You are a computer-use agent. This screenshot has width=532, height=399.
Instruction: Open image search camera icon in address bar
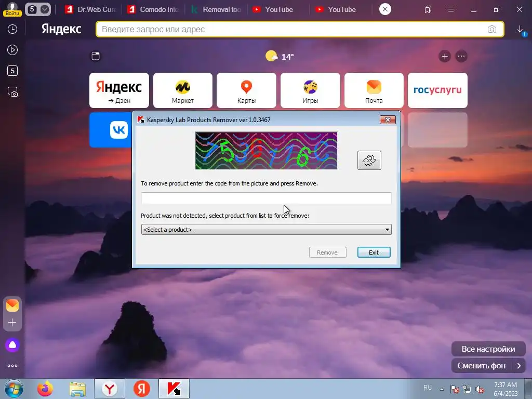(x=491, y=29)
